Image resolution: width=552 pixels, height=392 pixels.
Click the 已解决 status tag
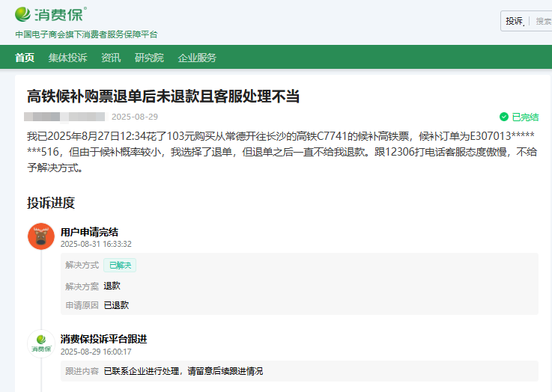[120, 265]
